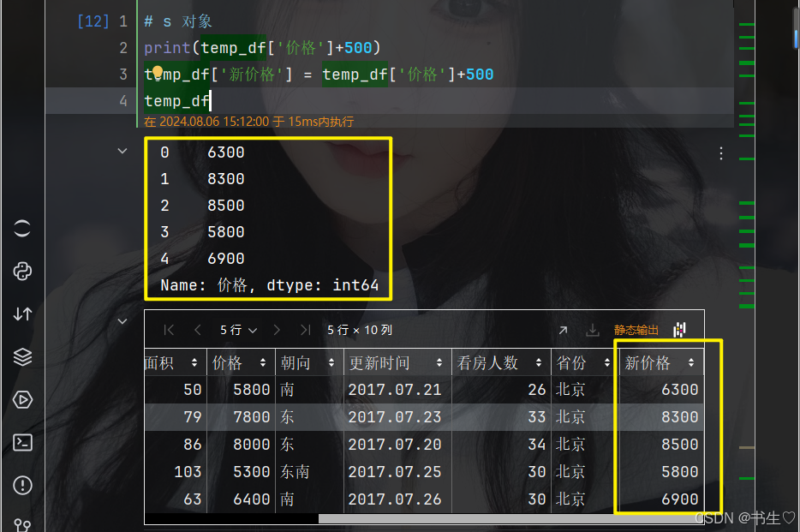Select price cell 8000
Image resolution: width=800 pixels, height=532 pixels.
pos(241,445)
